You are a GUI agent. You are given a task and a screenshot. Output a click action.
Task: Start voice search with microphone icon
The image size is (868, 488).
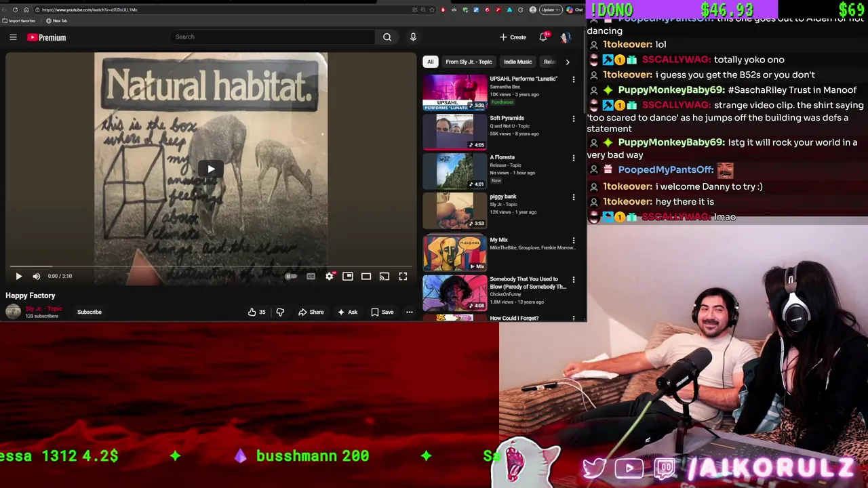pyautogui.click(x=413, y=37)
